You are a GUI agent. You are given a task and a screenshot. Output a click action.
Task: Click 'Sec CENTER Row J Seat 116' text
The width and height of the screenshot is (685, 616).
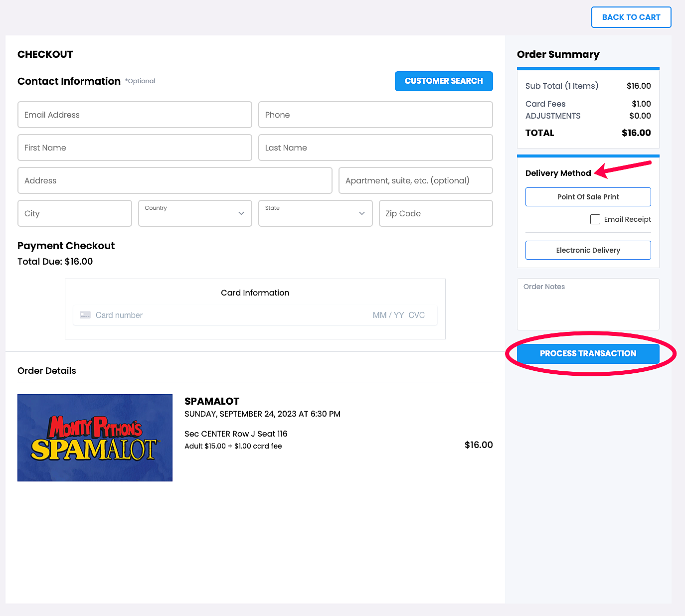tap(236, 434)
